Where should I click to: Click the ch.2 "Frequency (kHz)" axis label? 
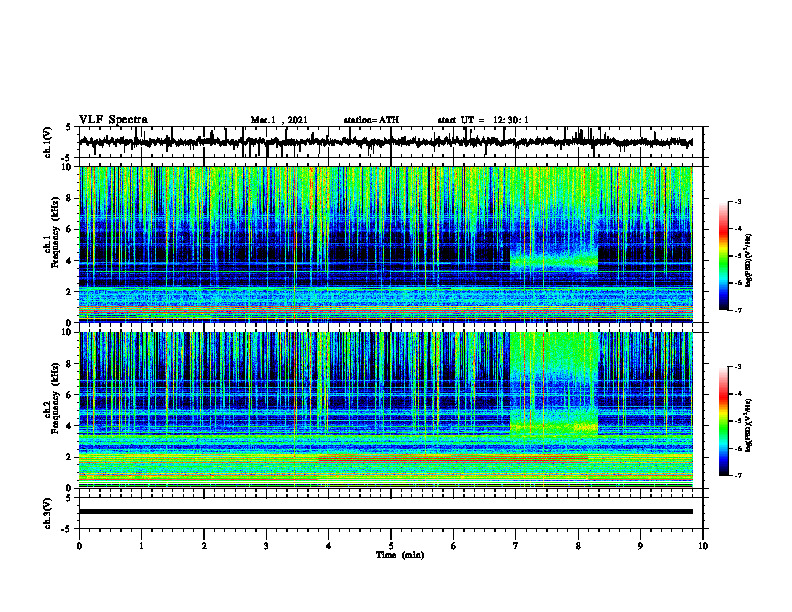click(x=55, y=398)
